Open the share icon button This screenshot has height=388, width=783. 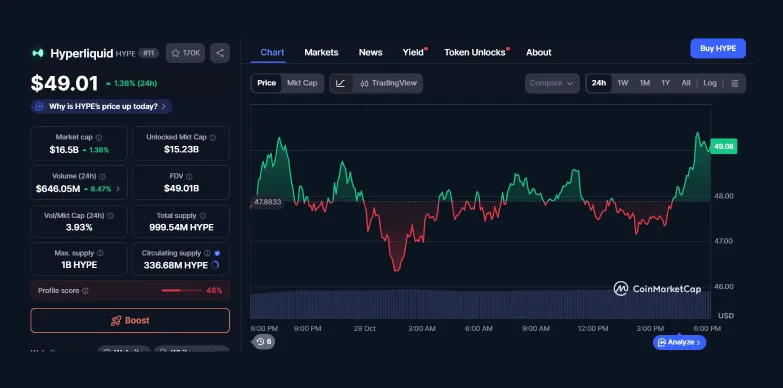point(220,53)
